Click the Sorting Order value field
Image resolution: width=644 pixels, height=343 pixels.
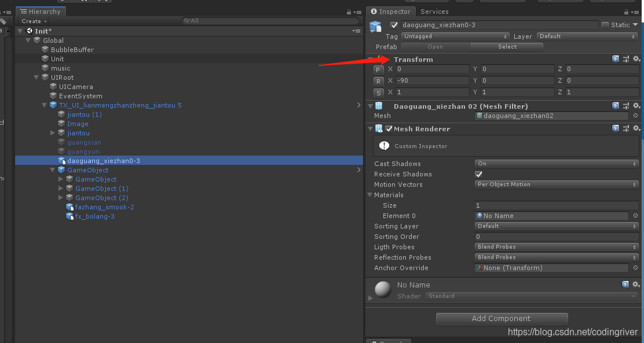557,237
